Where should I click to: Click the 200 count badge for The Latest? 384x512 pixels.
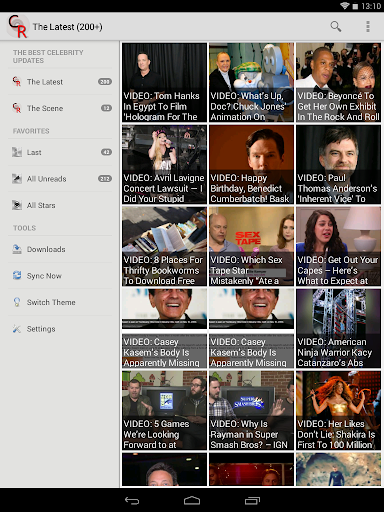[105, 82]
